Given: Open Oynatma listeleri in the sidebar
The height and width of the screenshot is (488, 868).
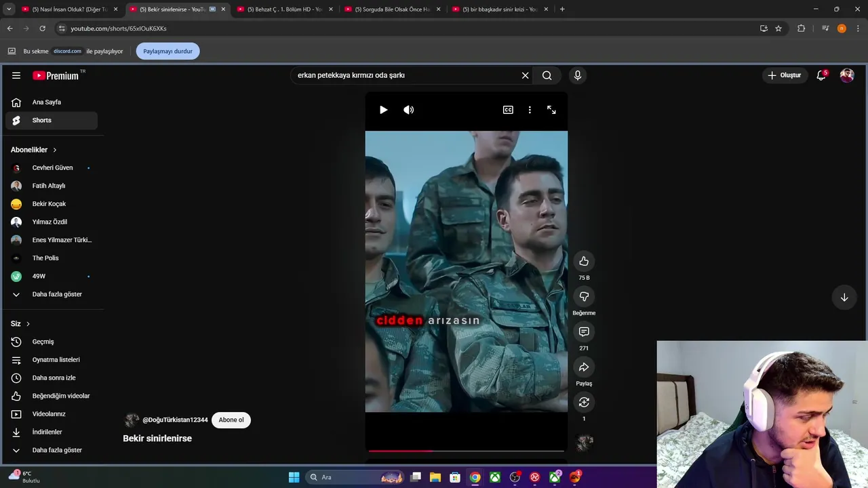Looking at the screenshot, I should 52,360.
